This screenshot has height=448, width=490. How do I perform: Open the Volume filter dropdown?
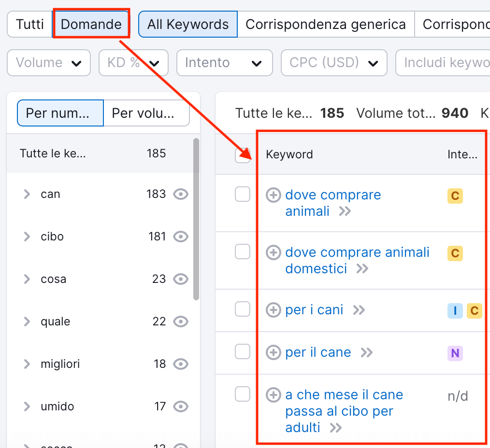coord(48,63)
